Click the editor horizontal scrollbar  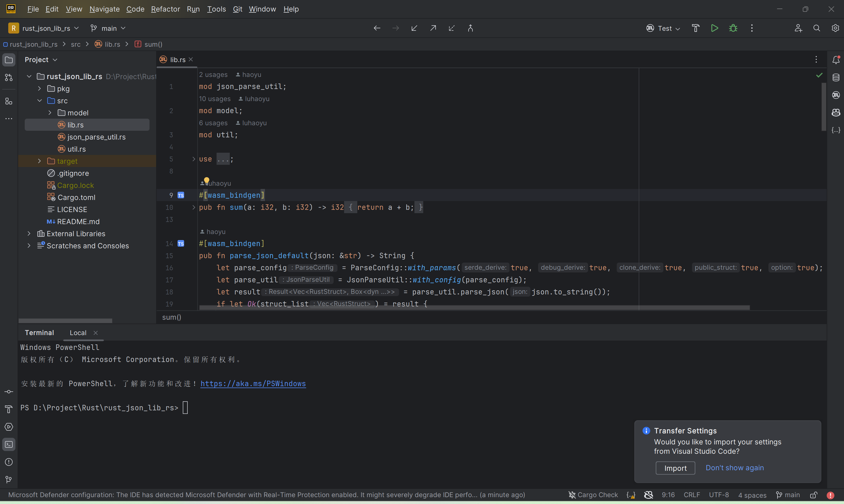[474, 307]
